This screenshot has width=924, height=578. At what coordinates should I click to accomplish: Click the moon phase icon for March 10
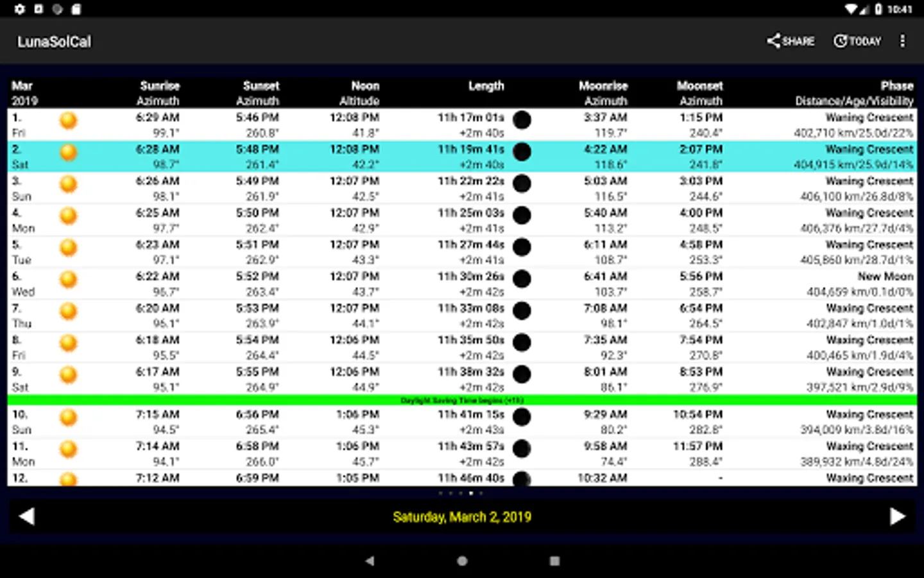click(x=522, y=417)
